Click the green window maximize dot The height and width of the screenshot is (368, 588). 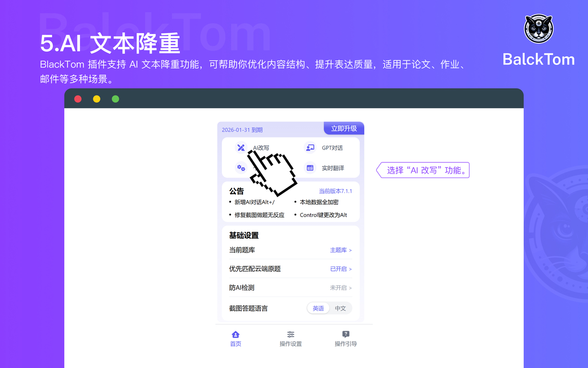tap(115, 99)
